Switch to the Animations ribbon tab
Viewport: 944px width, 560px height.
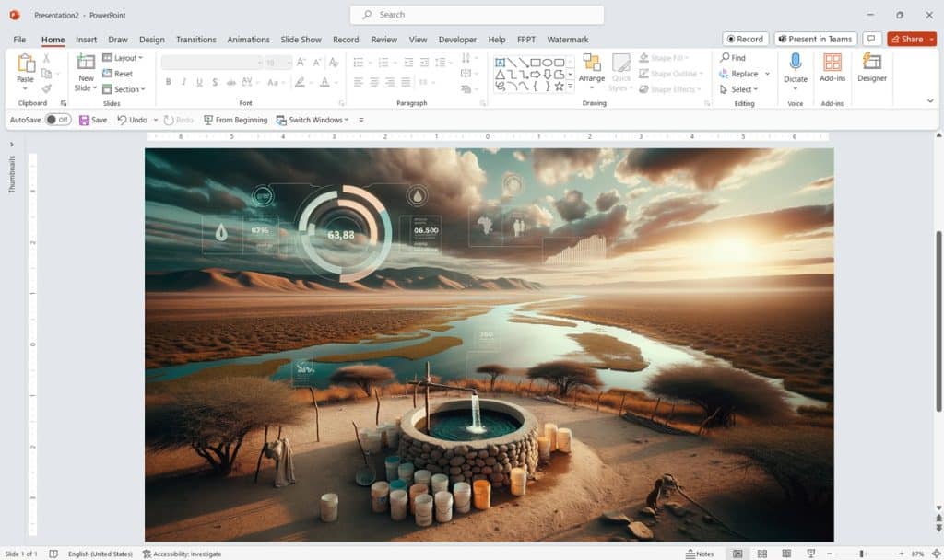[248, 40]
